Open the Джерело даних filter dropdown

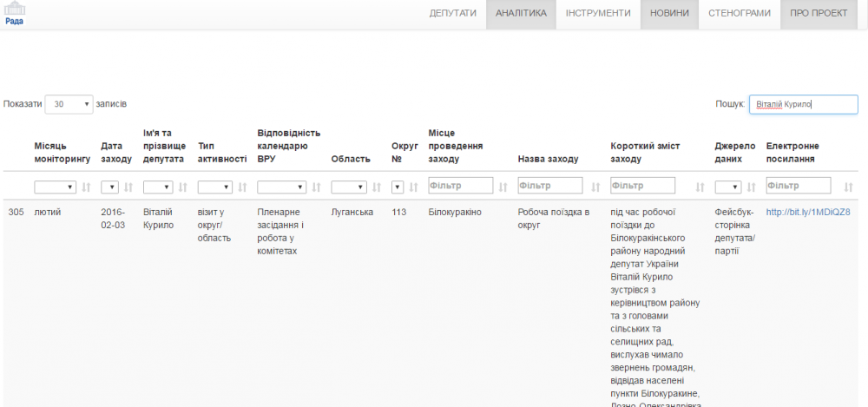727,187
